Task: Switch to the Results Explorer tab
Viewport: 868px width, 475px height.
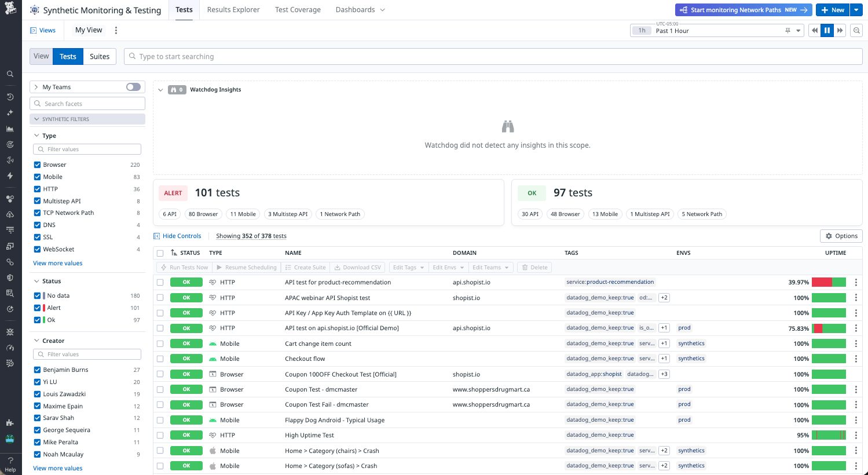Action: point(233,10)
